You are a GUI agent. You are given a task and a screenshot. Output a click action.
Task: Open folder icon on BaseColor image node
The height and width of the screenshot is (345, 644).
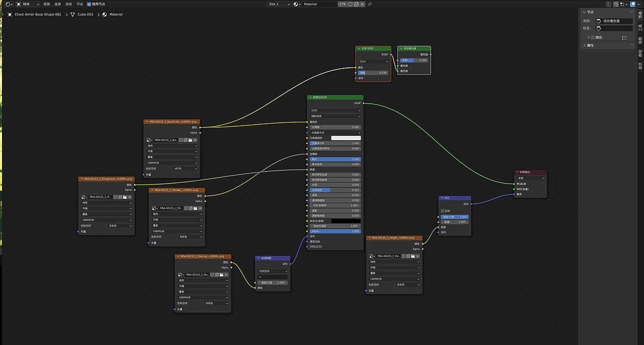(x=190, y=140)
